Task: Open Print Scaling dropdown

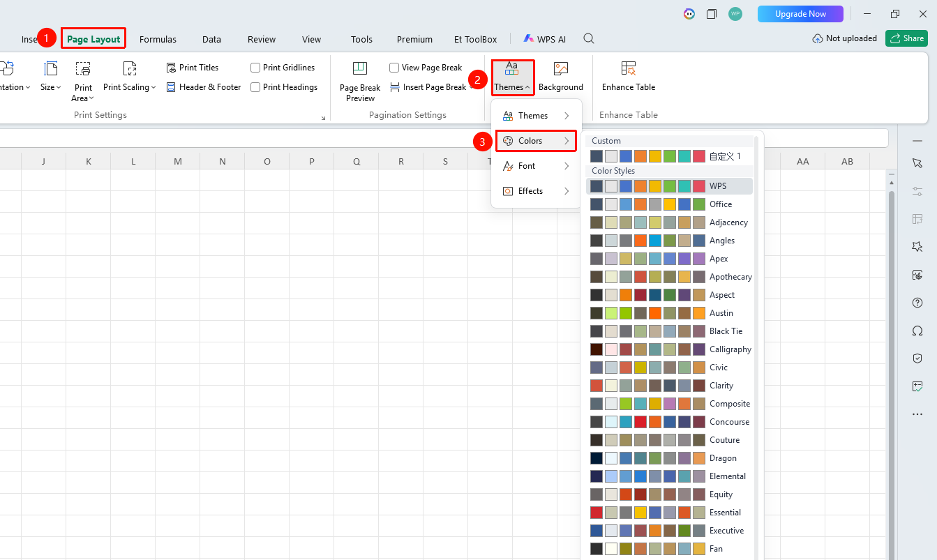Action: click(x=130, y=77)
